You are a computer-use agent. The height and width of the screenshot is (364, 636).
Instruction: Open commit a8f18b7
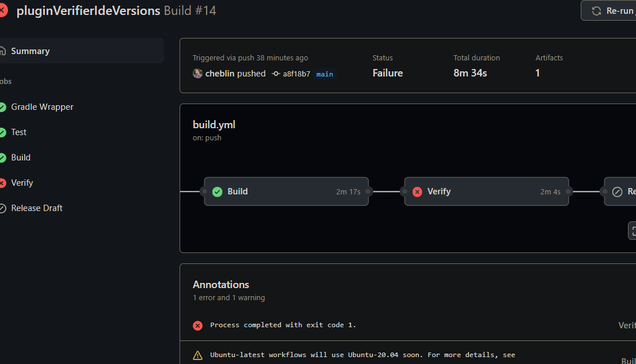tap(295, 74)
